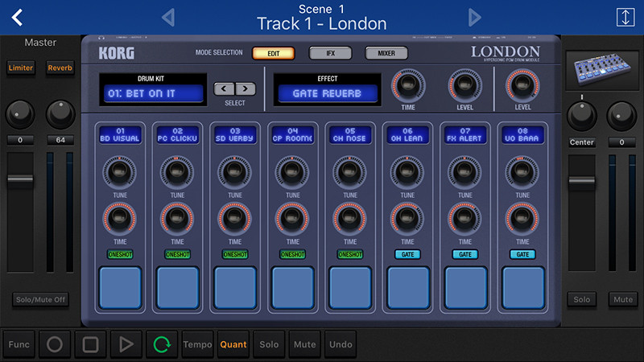Switch to the next track arrow
The image size is (644, 362).
click(x=474, y=18)
